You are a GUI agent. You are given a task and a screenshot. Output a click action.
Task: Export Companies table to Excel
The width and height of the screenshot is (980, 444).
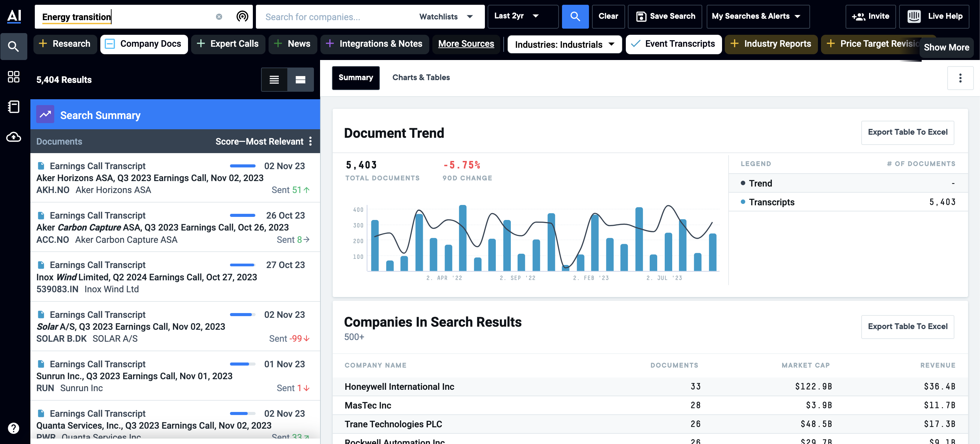pyautogui.click(x=907, y=327)
